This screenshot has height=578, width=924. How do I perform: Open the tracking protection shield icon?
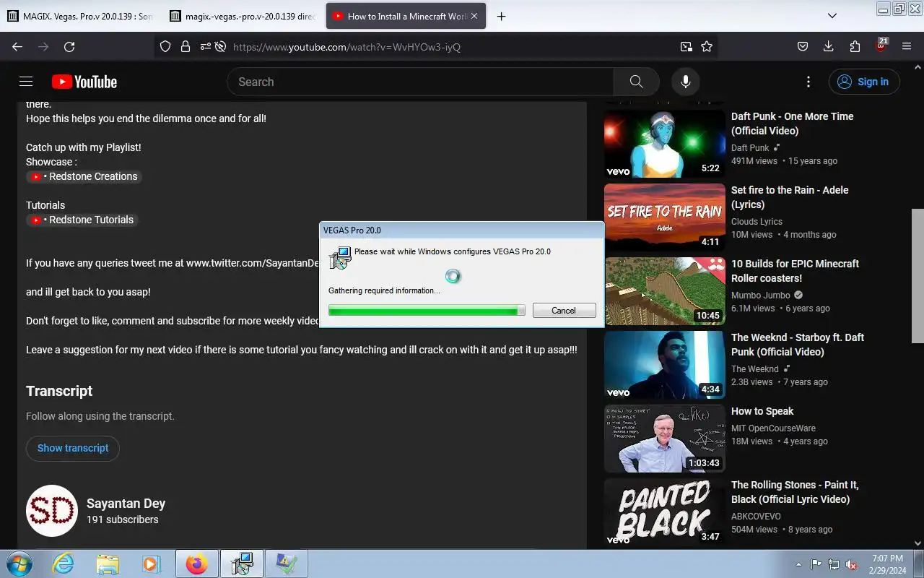click(165, 46)
